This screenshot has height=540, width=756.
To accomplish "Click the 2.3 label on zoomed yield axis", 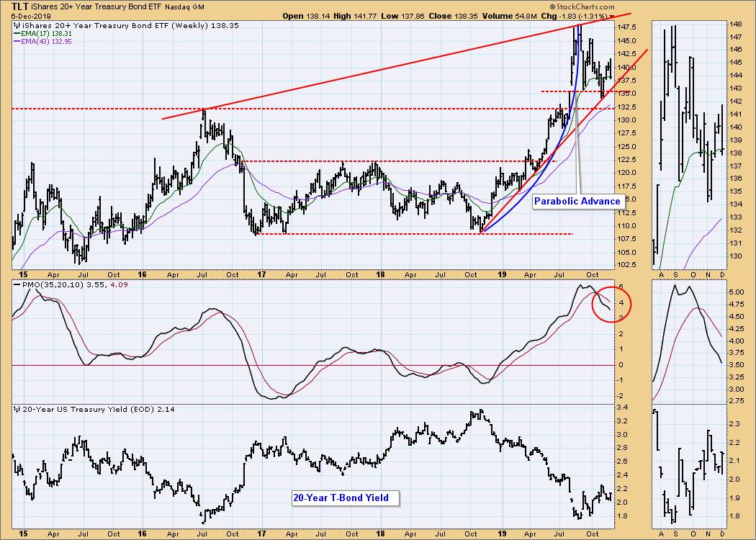I will point(735,424).
